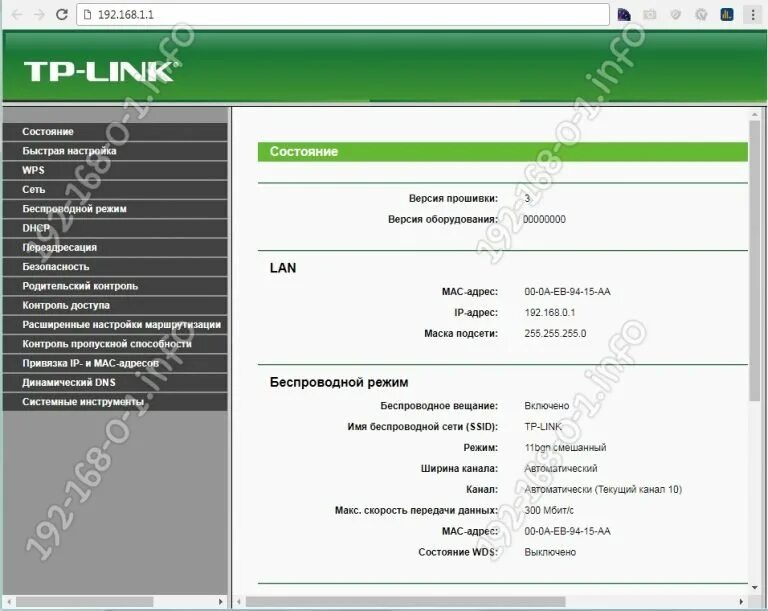
Task: Click the channel width value Автоматический
Action: click(561, 468)
